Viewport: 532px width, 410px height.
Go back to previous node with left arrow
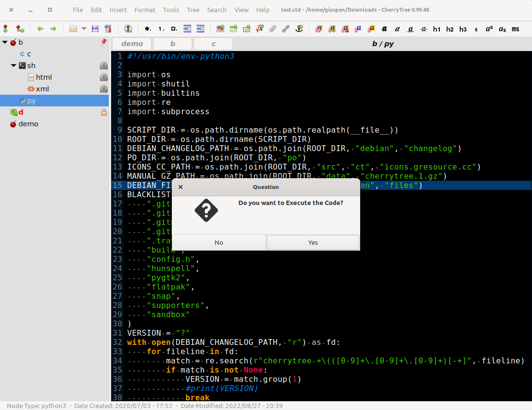pyautogui.click(x=40, y=29)
